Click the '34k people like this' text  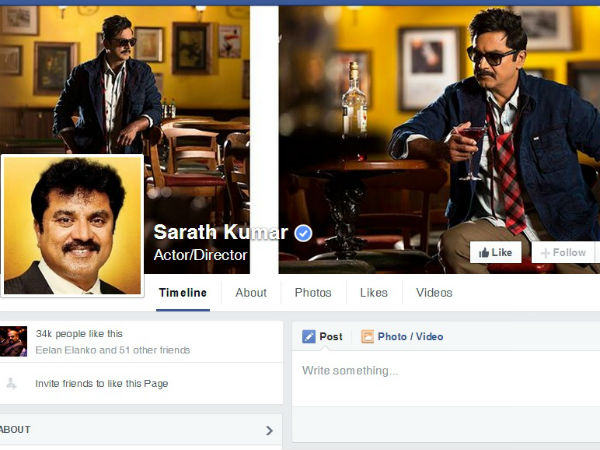pos(79,334)
